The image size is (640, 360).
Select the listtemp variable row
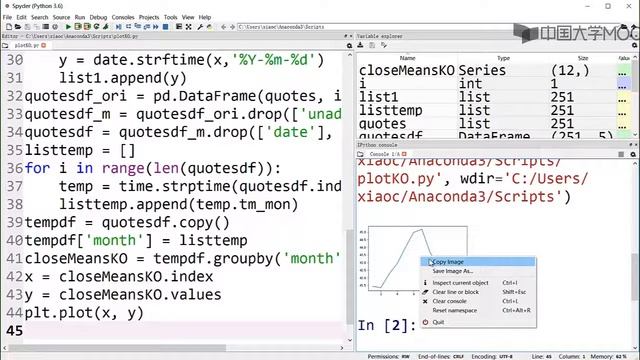click(495, 110)
